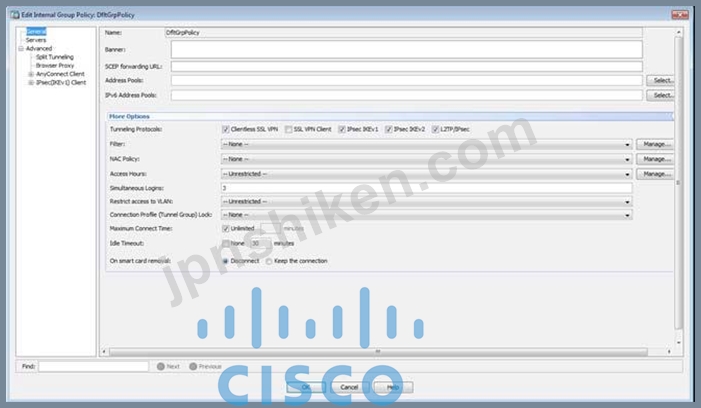Click the Cancel button
This screenshot has width=701, height=408.
click(x=349, y=387)
